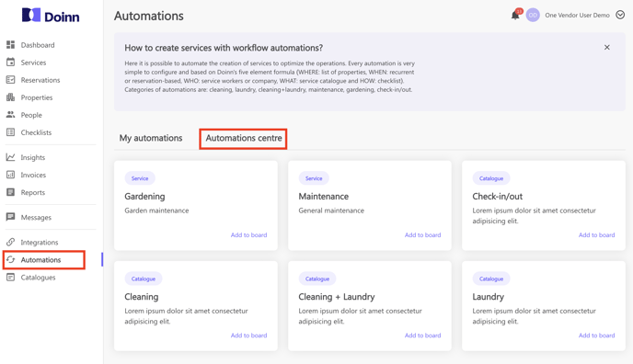Go to Services in sidebar
The image size is (633, 364).
[33, 63]
